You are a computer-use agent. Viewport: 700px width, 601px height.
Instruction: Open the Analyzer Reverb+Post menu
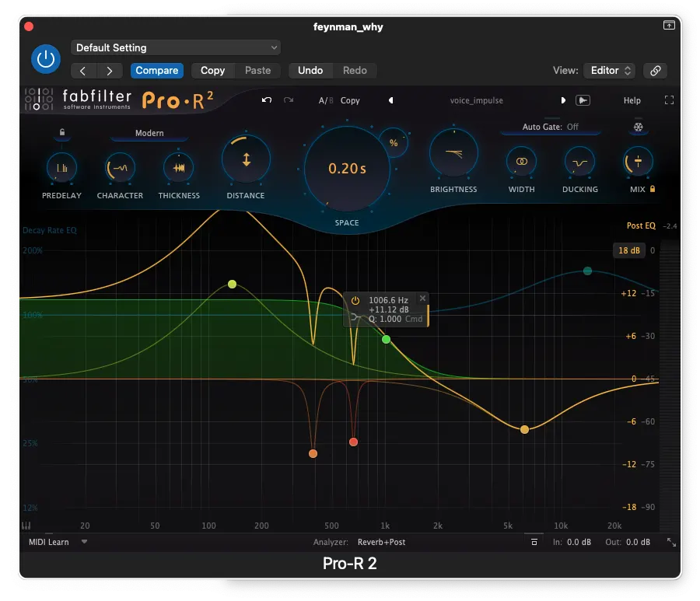pyautogui.click(x=381, y=542)
